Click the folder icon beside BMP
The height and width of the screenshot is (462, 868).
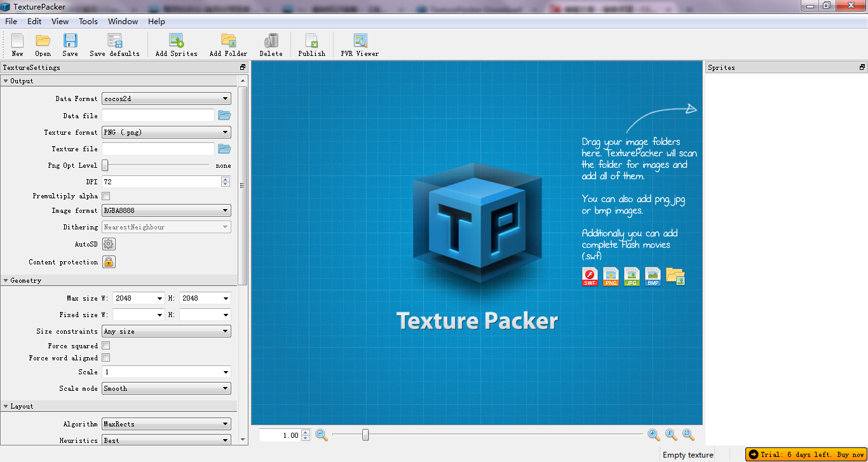[675, 276]
